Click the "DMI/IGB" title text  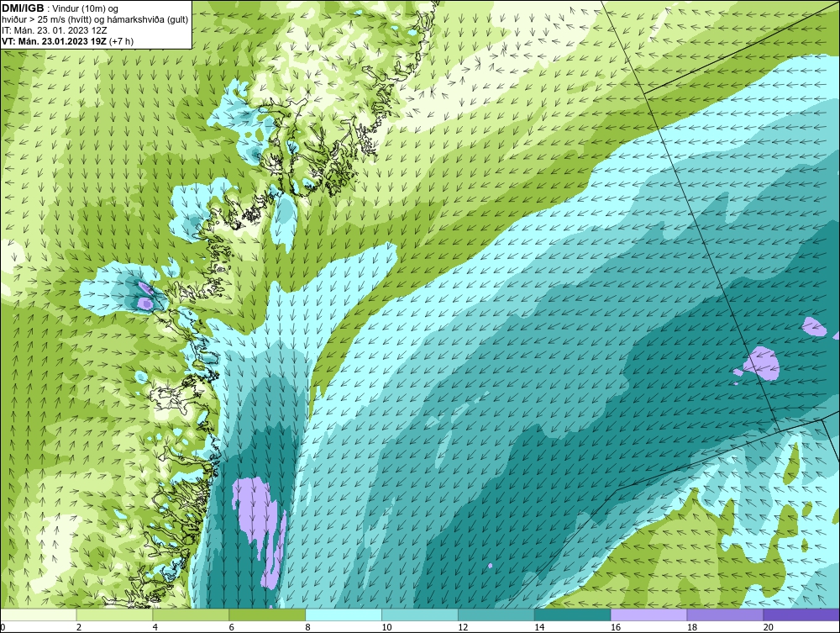(23, 8)
